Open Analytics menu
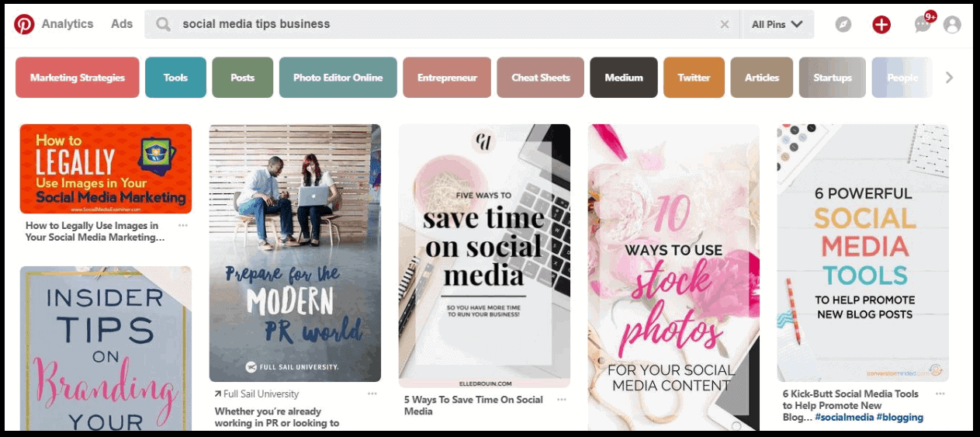The width and height of the screenshot is (980, 437). (x=68, y=24)
